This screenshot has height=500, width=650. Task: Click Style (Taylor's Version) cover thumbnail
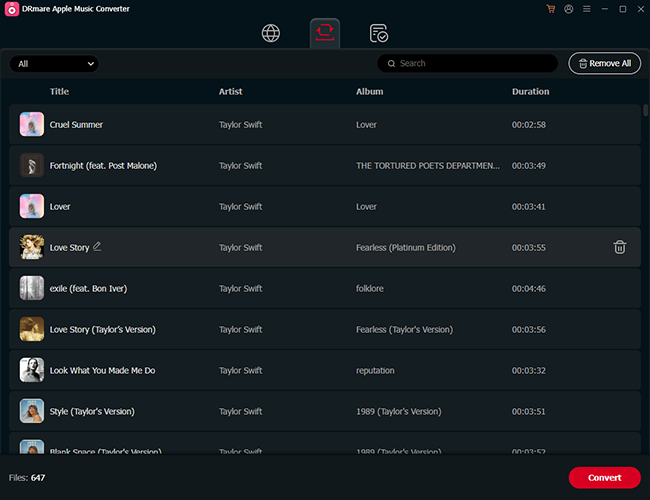[x=32, y=411]
